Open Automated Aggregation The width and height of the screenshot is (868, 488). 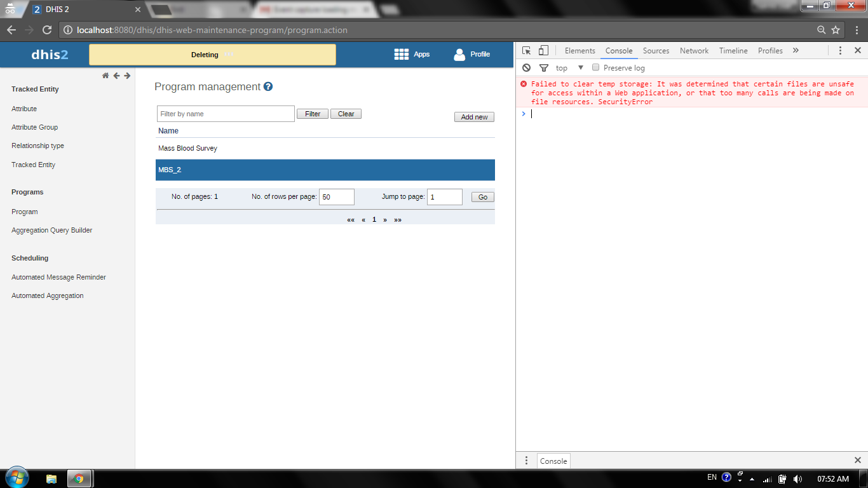pos(48,295)
